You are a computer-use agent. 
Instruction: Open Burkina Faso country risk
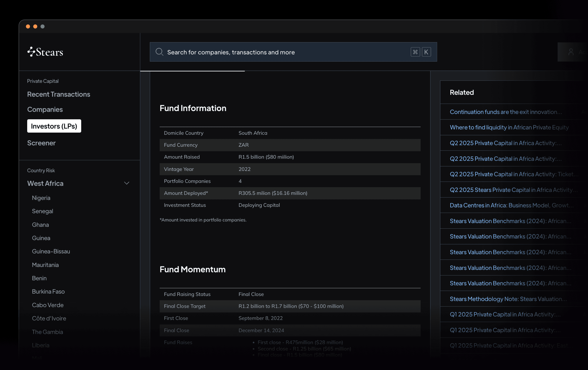coord(48,292)
